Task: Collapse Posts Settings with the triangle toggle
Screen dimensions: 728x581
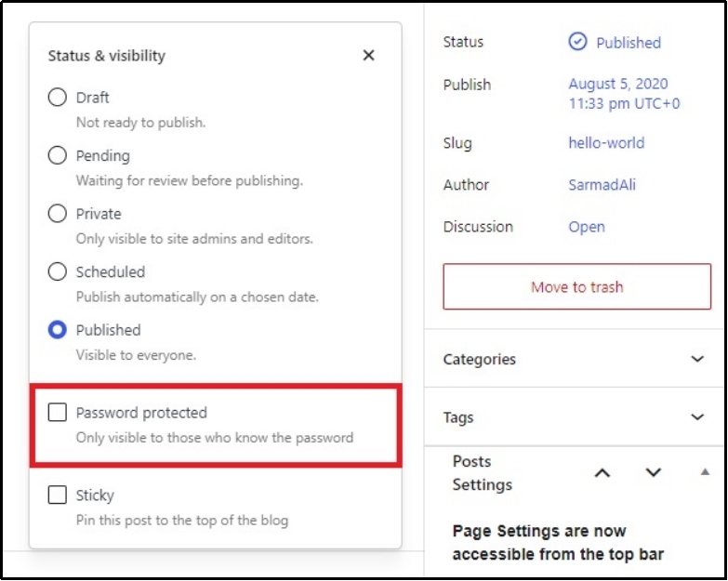Action: click(x=705, y=472)
